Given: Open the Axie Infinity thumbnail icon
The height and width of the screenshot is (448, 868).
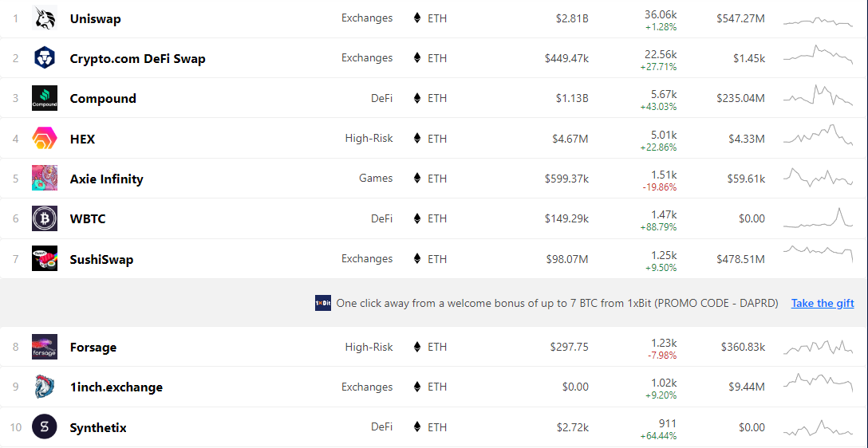Looking at the screenshot, I should (45, 179).
